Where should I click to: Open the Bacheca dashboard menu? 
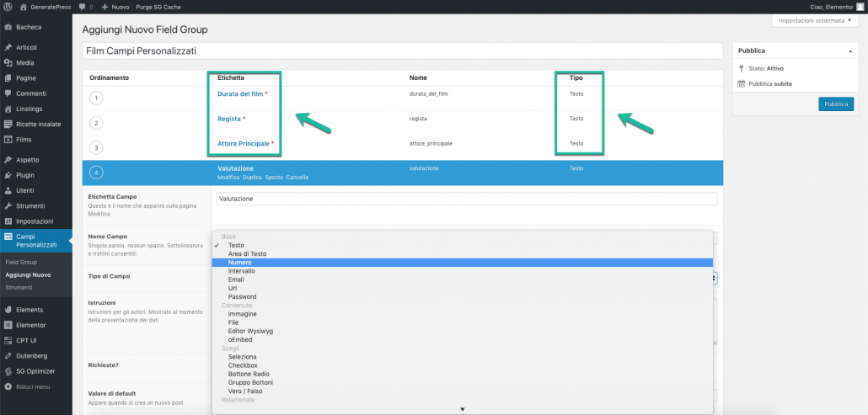(x=29, y=27)
